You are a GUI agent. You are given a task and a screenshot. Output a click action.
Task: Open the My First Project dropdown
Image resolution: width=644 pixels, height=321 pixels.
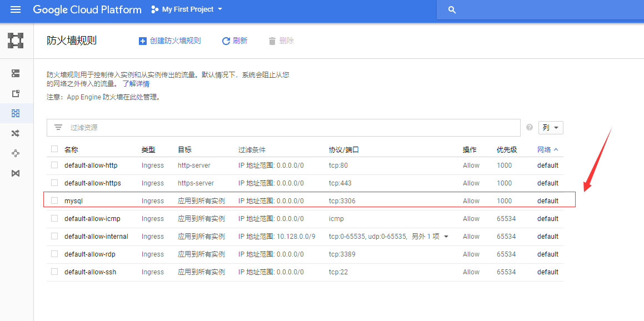tap(187, 9)
